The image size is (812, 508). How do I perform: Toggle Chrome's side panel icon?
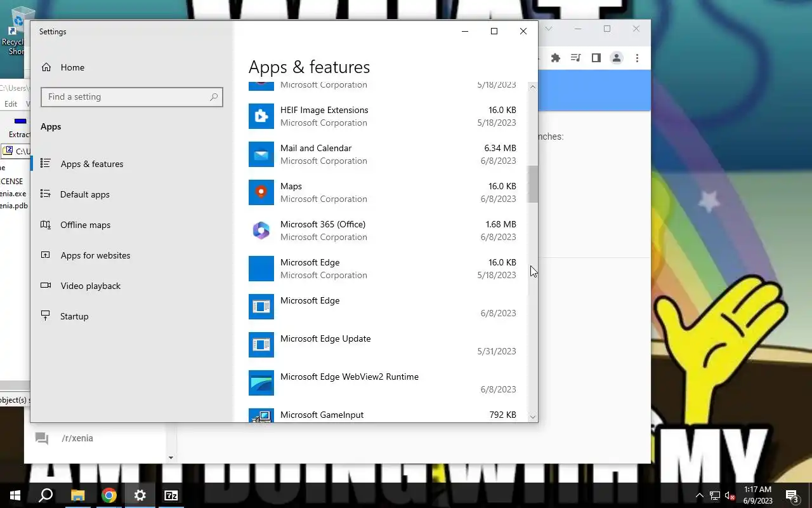click(x=596, y=58)
